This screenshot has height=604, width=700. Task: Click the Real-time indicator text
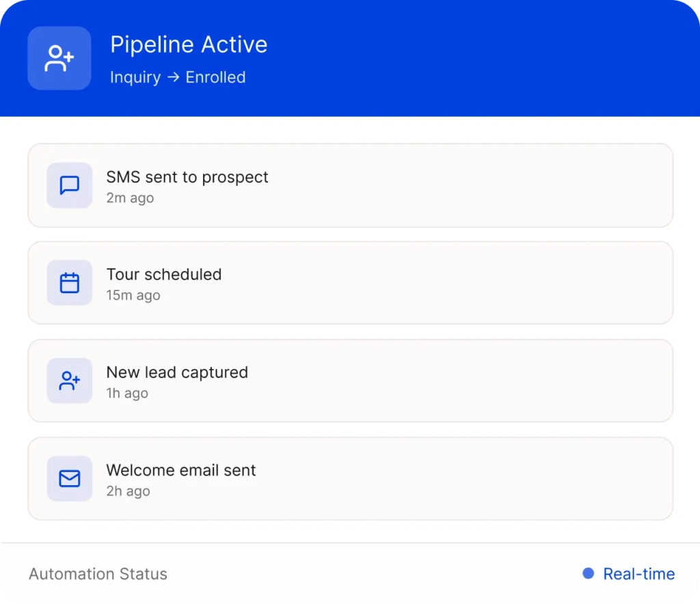tap(638, 574)
